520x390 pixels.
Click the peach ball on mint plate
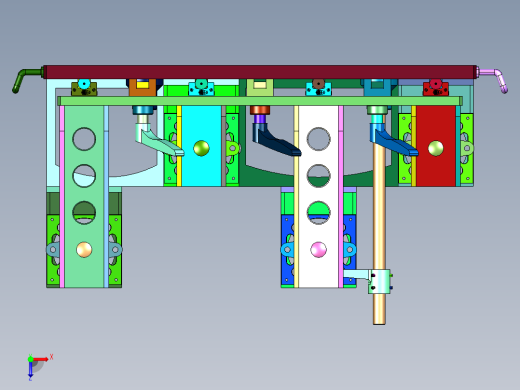[84, 250]
